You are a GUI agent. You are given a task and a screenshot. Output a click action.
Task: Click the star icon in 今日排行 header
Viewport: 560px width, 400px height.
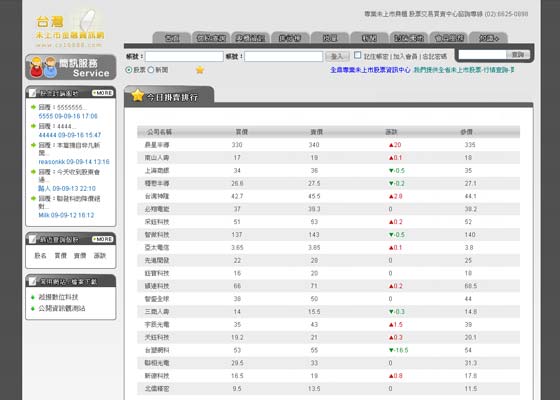tap(138, 95)
